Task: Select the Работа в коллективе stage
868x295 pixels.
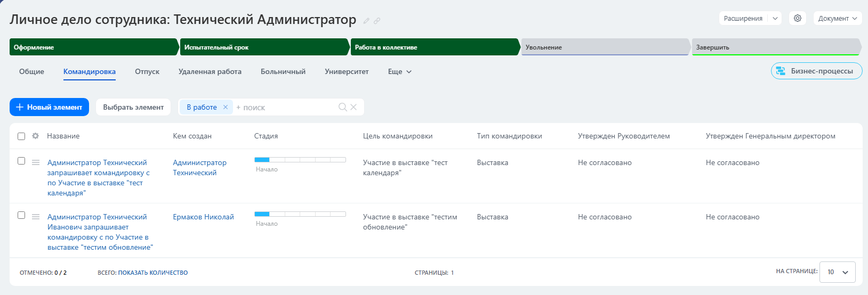Action: click(x=435, y=47)
